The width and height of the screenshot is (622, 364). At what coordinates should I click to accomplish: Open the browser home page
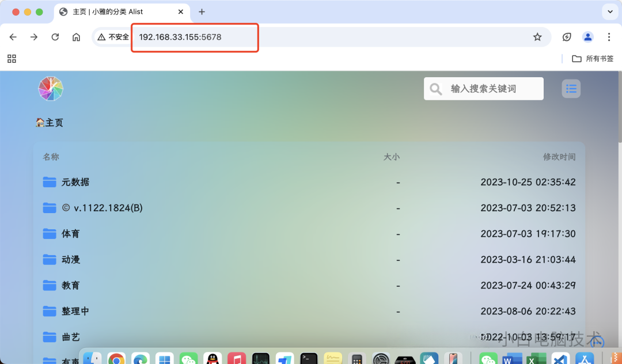pos(76,37)
